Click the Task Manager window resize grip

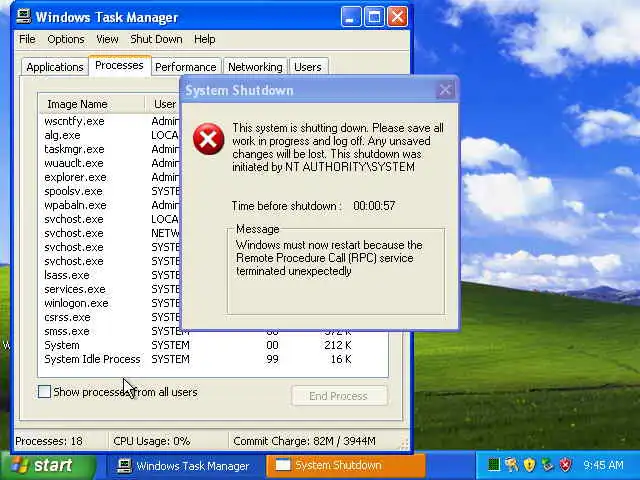click(x=404, y=444)
